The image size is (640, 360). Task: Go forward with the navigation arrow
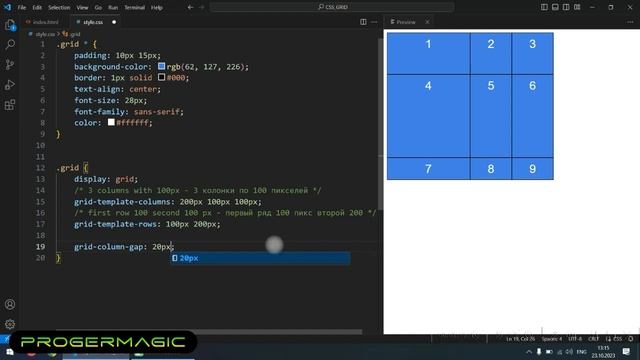(201, 7)
